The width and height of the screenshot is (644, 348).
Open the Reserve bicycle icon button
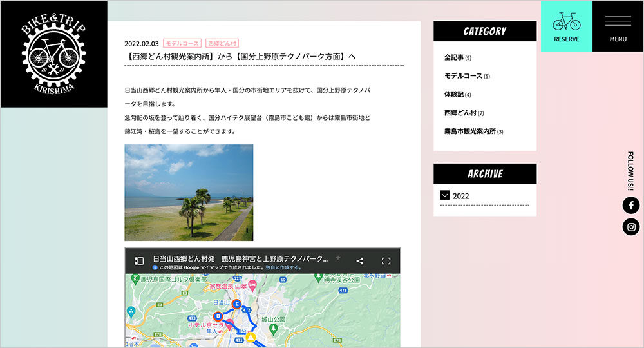click(566, 26)
